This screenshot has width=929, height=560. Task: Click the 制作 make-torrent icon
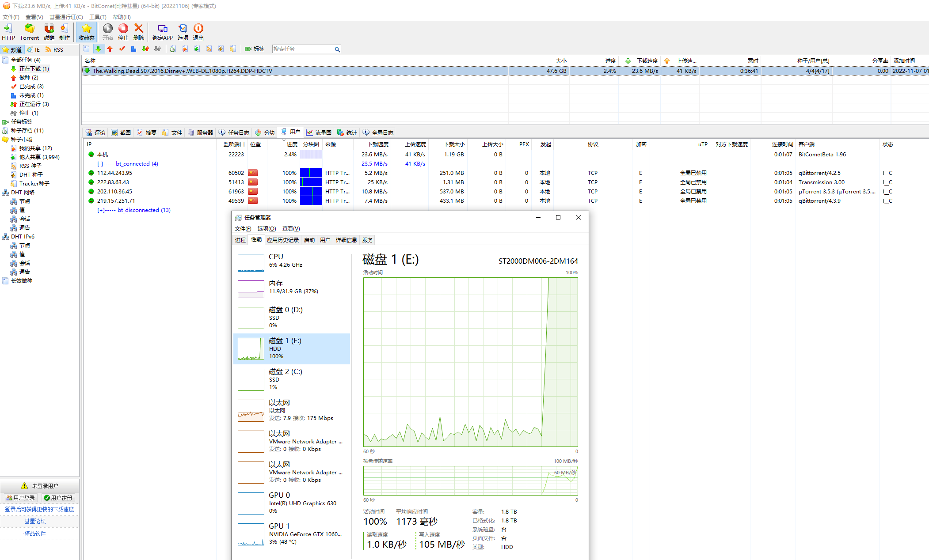[65, 32]
